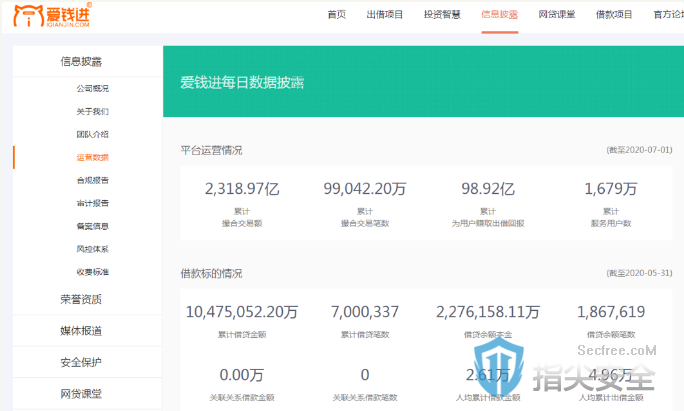The width and height of the screenshot is (684, 411).
Task: Expand the 媒体报道 sidebar section
Action: [81, 331]
